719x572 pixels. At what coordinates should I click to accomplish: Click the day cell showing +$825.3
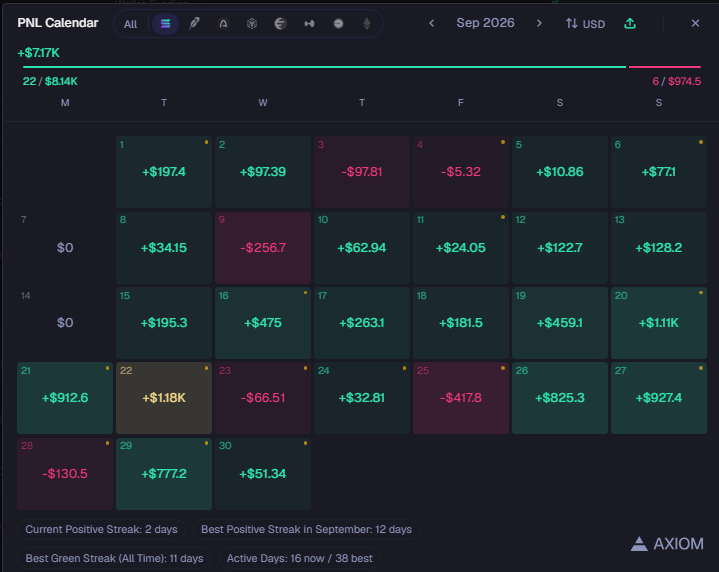click(x=560, y=398)
